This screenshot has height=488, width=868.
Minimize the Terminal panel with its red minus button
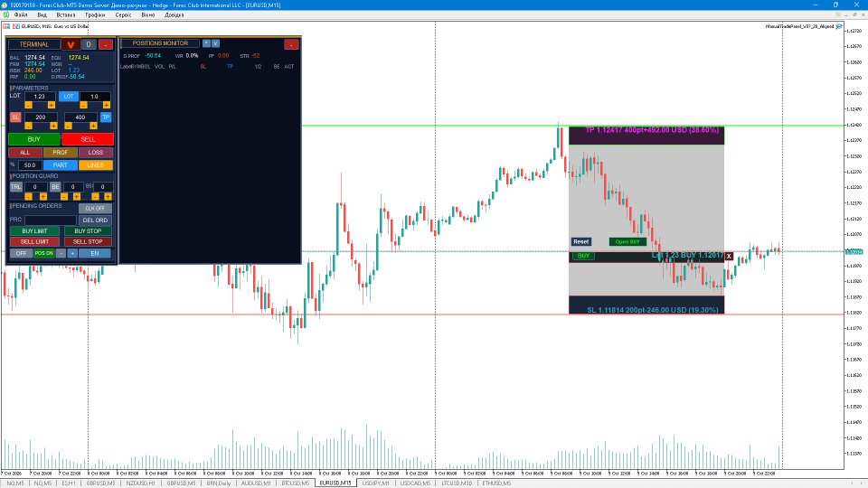[x=106, y=44]
